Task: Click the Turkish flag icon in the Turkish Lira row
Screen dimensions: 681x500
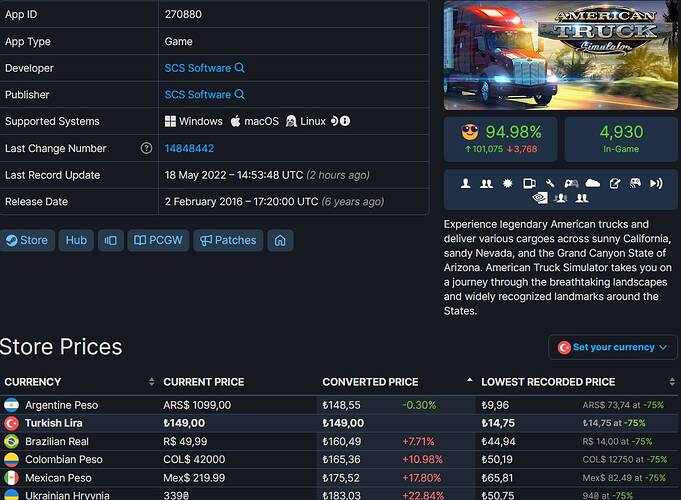Action: click(x=11, y=423)
